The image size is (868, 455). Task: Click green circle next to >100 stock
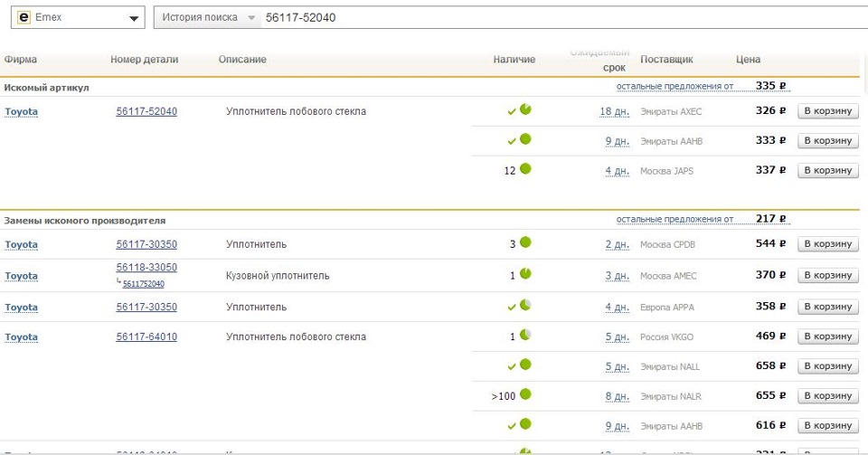click(525, 394)
